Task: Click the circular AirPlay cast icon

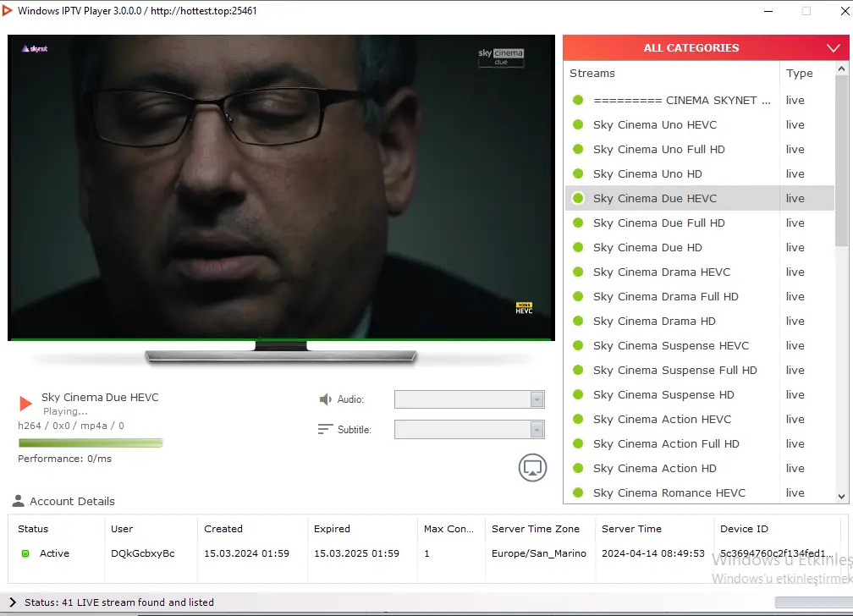Action: coord(532,467)
